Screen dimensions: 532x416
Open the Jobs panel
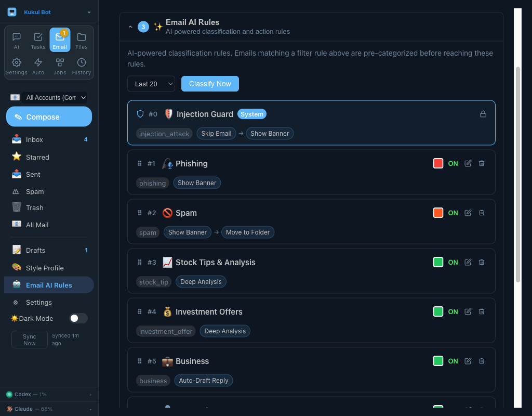(x=59, y=65)
